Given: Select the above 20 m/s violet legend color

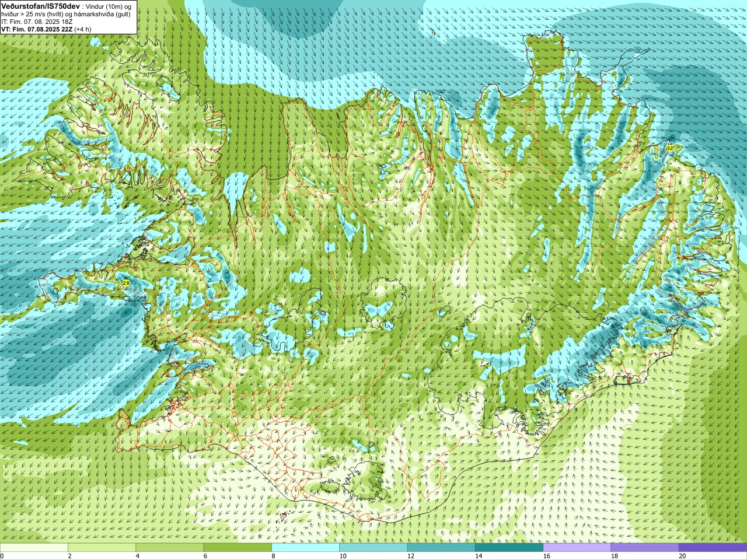Looking at the screenshot, I should point(713,548).
